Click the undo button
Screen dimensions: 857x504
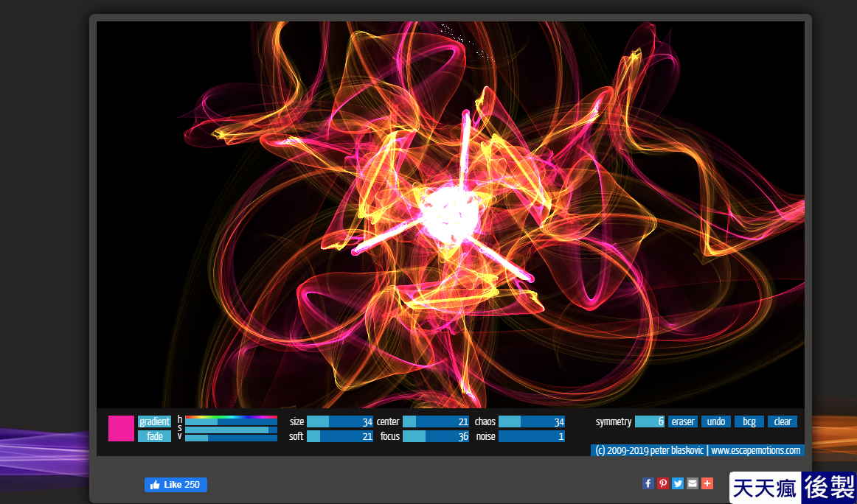click(716, 421)
